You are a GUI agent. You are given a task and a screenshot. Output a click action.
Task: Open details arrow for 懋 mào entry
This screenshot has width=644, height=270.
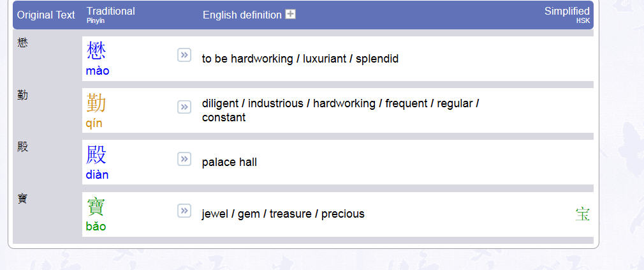coord(184,55)
